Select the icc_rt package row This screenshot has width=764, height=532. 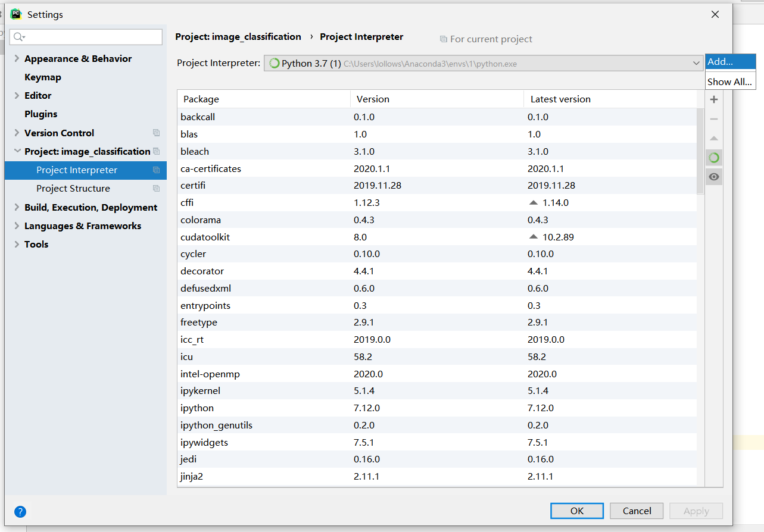point(437,340)
